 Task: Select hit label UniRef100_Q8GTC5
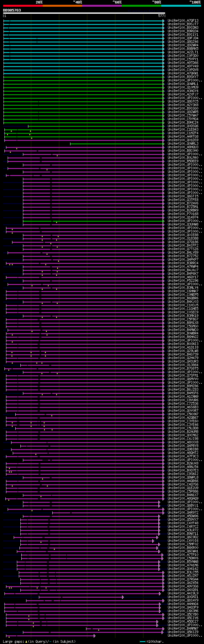(x=183, y=102)
